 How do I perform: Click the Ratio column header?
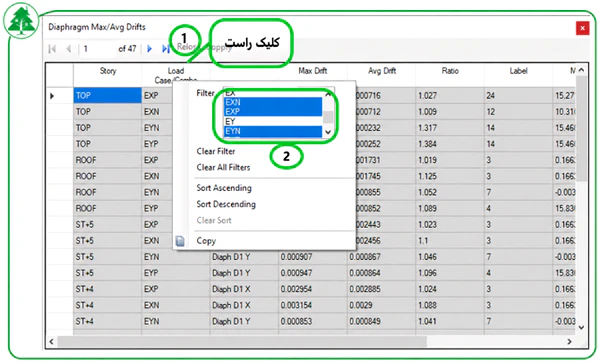coord(450,71)
